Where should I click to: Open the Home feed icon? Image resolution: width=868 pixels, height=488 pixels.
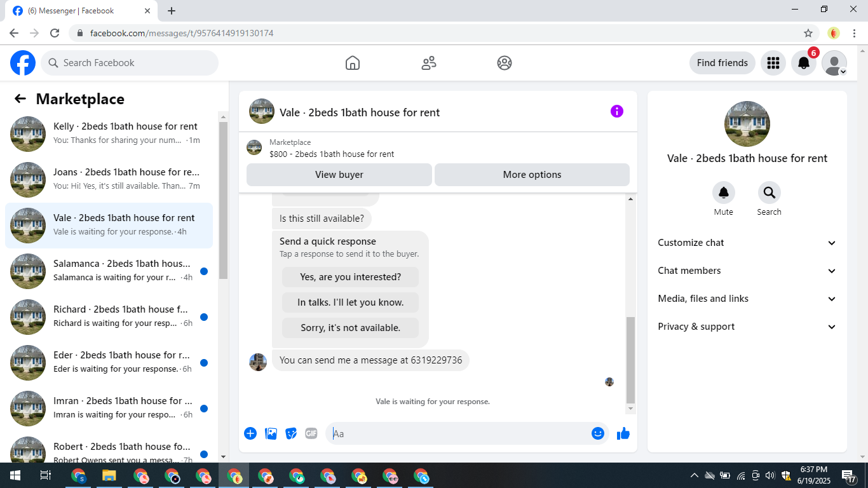tap(353, 63)
